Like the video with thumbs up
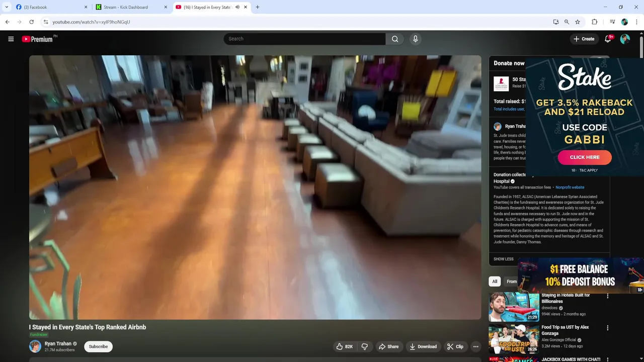The width and height of the screenshot is (644, 362). click(345, 346)
